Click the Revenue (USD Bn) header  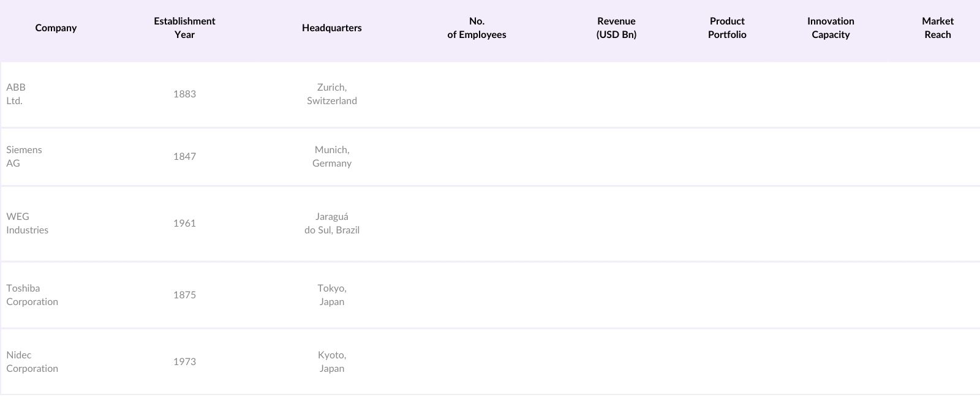(616, 28)
